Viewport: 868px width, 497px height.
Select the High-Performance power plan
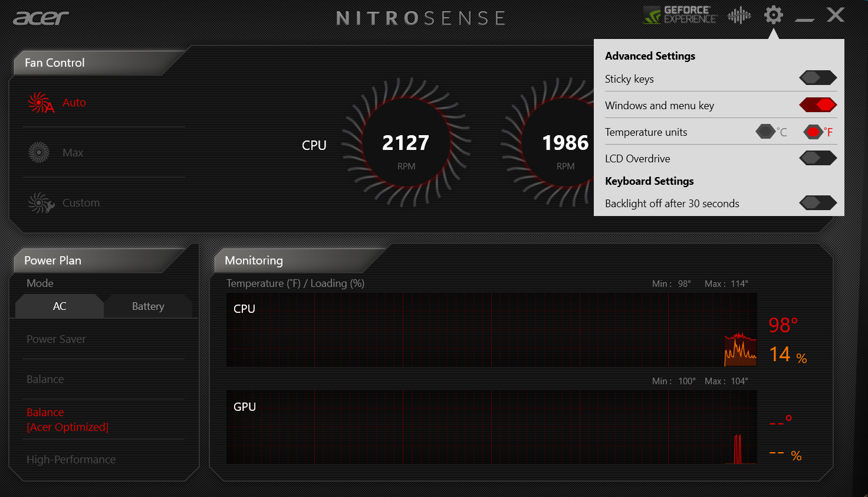tap(71, 460)
